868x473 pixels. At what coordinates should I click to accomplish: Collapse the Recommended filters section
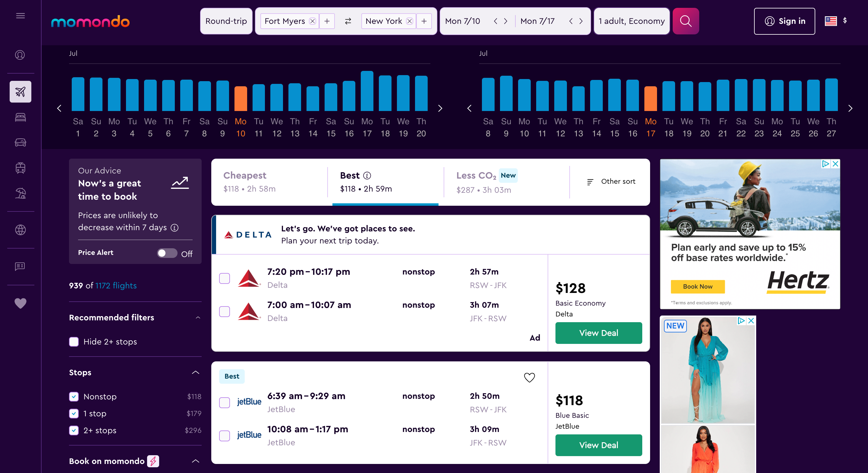(x=198, y=317)
